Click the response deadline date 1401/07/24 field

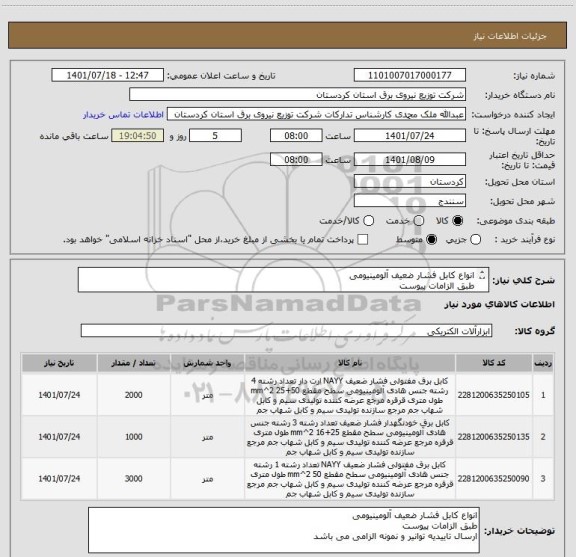coord(410,136)
